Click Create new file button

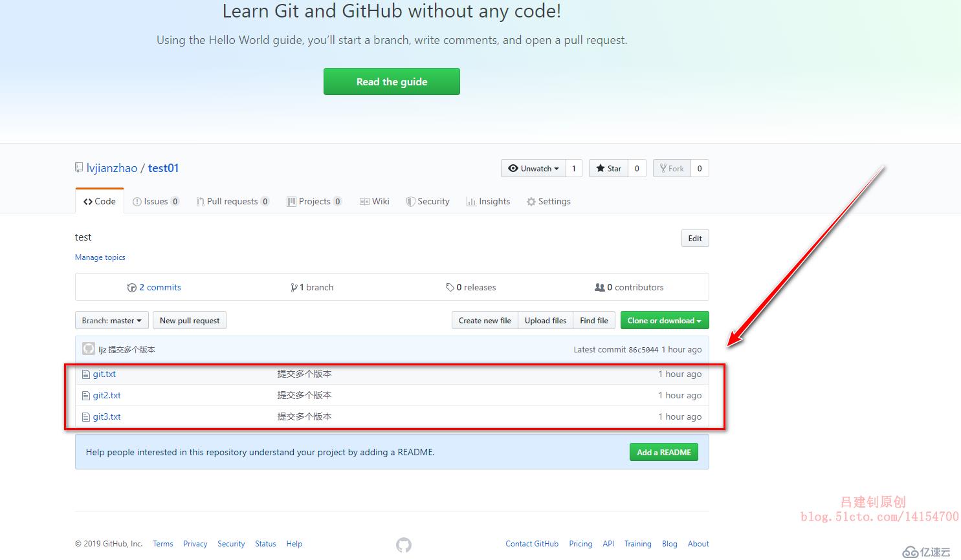point(485,320)
